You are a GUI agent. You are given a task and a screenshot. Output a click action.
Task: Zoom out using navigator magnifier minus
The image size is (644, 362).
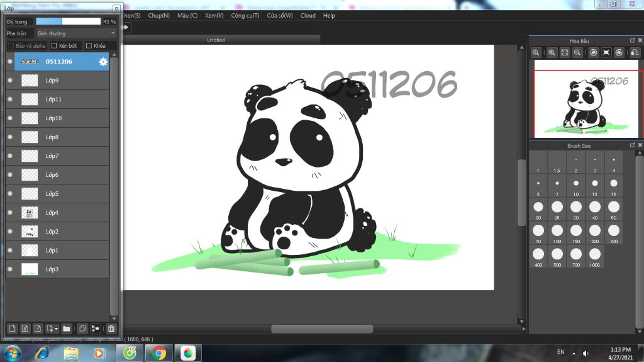click(x=577, y=53)
